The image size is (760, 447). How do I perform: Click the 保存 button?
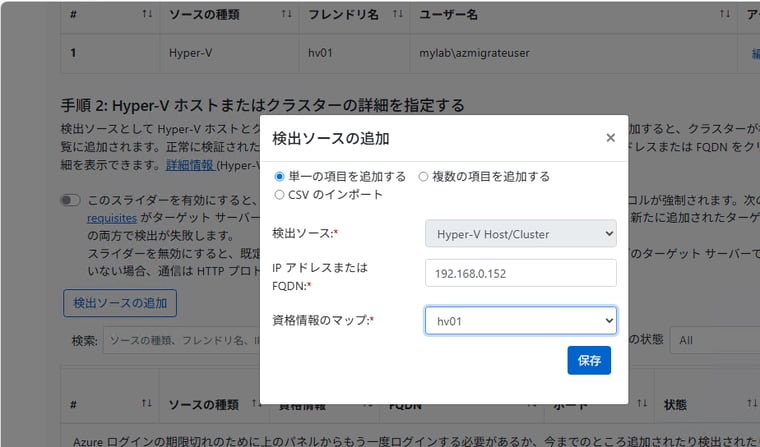[x=589, y=360]
